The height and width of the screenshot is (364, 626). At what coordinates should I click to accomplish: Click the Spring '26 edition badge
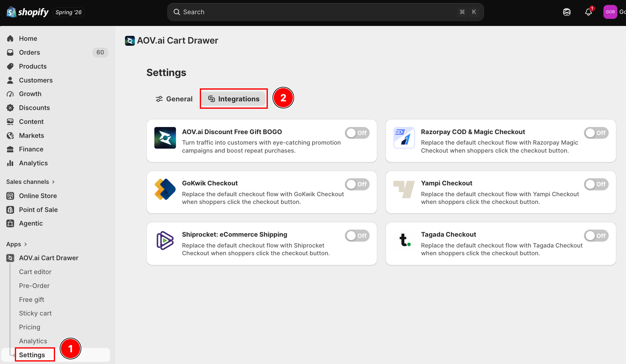point(68,12)
